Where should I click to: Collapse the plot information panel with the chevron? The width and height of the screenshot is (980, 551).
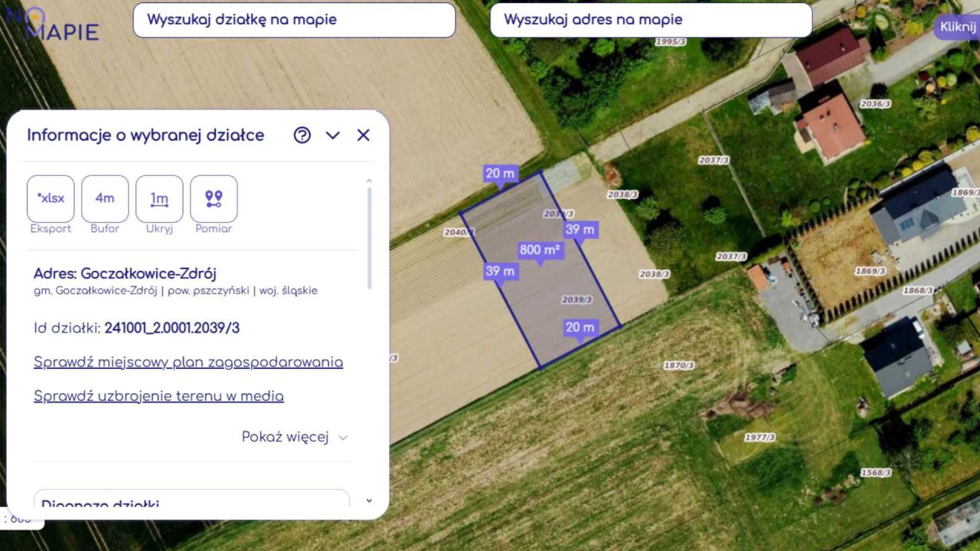332,135
